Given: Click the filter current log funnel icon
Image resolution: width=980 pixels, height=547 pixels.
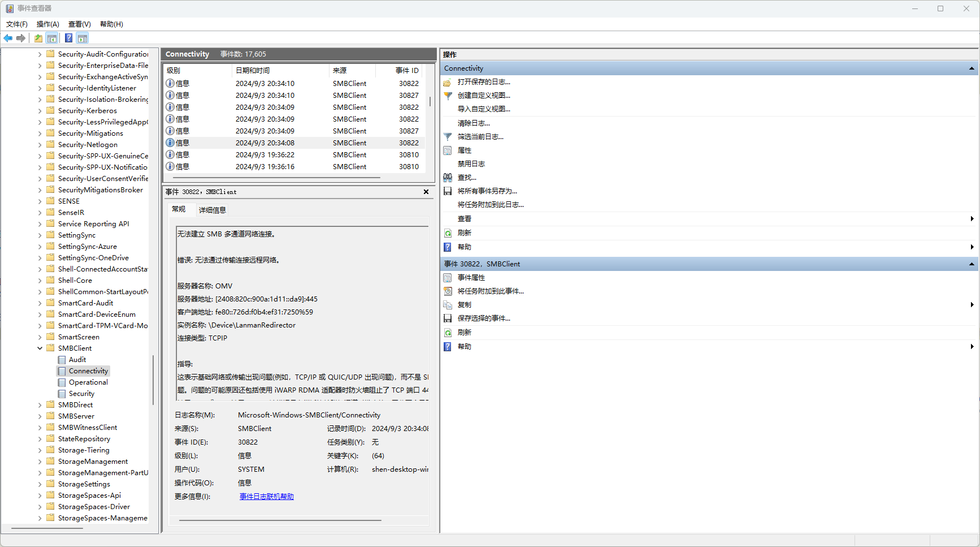Looking at the screenshot, I should (x=448, y=137).
